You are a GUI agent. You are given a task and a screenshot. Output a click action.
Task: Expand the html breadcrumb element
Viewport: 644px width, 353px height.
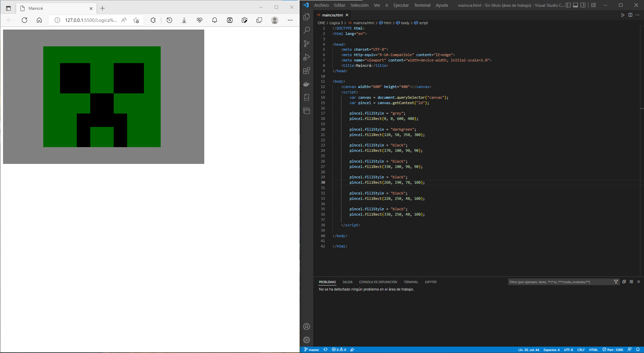pos(385,23)
